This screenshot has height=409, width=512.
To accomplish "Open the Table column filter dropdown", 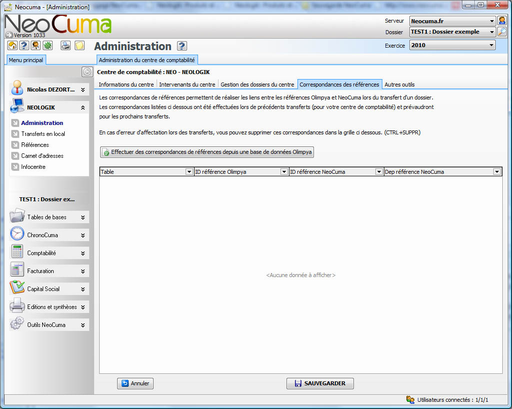I will point(189,172).
